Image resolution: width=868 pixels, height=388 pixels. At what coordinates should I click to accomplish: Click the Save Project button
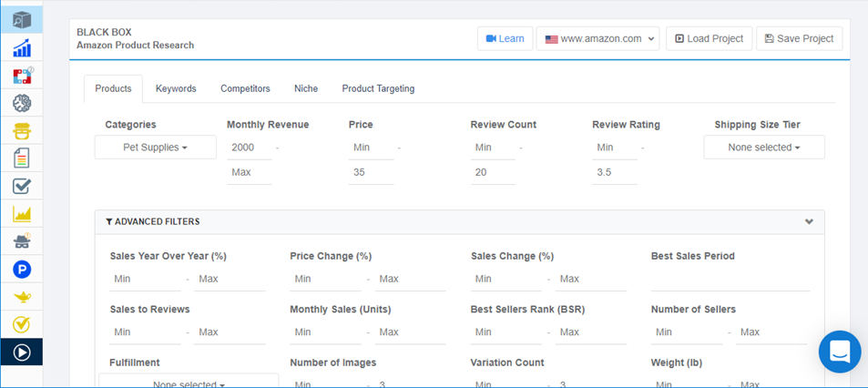[x=800, y=39]
